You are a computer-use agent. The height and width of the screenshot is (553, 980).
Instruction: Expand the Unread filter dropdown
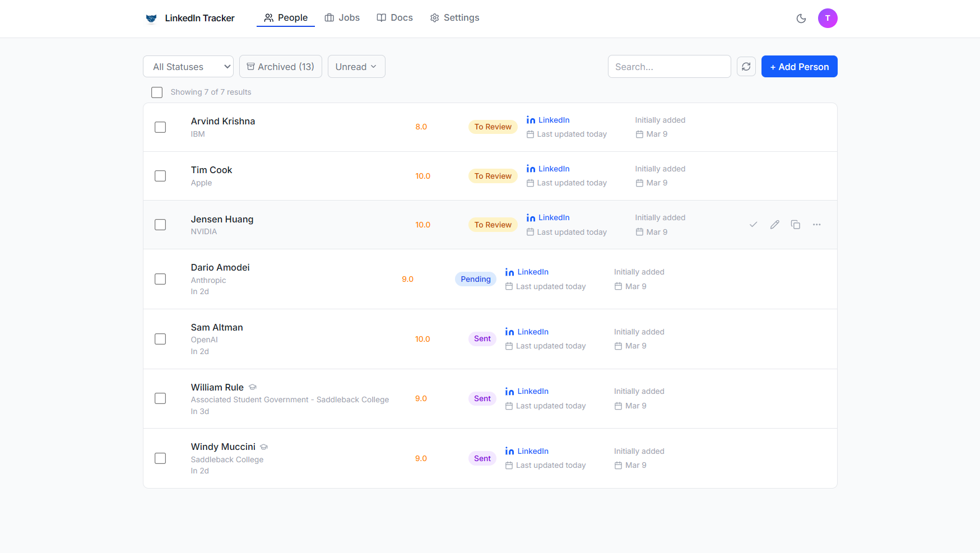click(356, 66)
